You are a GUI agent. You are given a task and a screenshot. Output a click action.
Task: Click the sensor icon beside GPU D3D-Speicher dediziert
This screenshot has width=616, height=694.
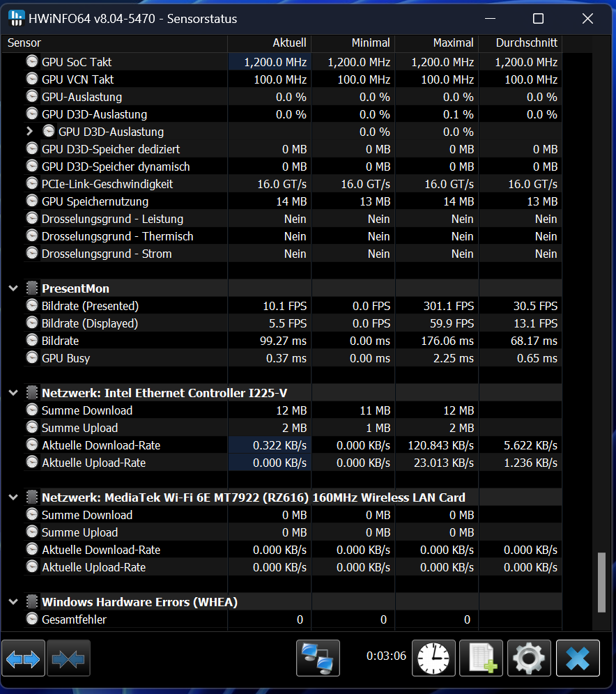pos(32,148)
